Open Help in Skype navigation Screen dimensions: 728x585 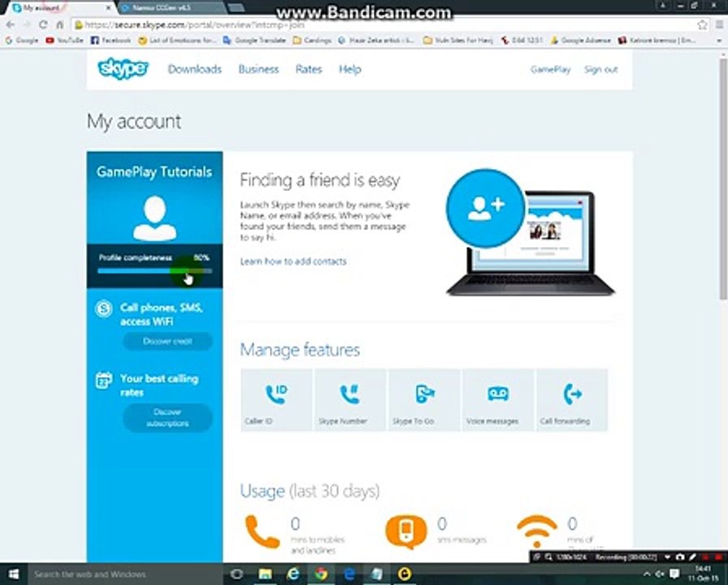(x=350, y=69)
